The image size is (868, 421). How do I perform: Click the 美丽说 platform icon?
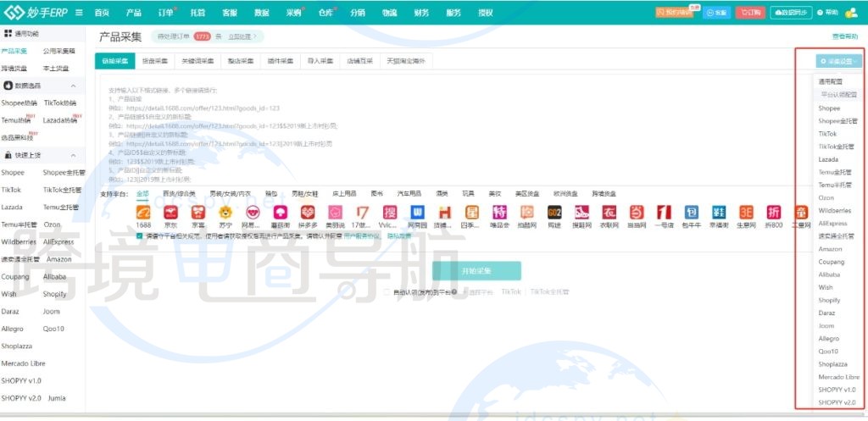pos(335,213)
